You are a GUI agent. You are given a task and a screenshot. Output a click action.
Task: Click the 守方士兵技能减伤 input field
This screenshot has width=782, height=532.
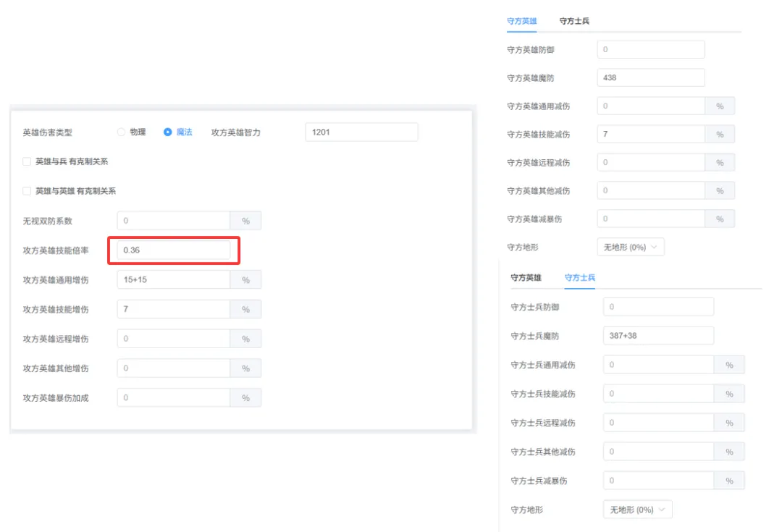pos(658,394)
